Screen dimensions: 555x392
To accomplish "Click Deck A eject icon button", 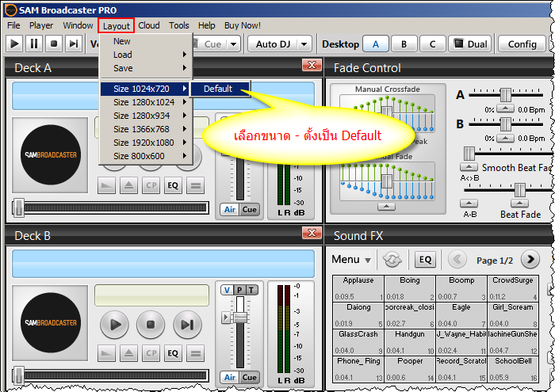I will click(128, 185).
